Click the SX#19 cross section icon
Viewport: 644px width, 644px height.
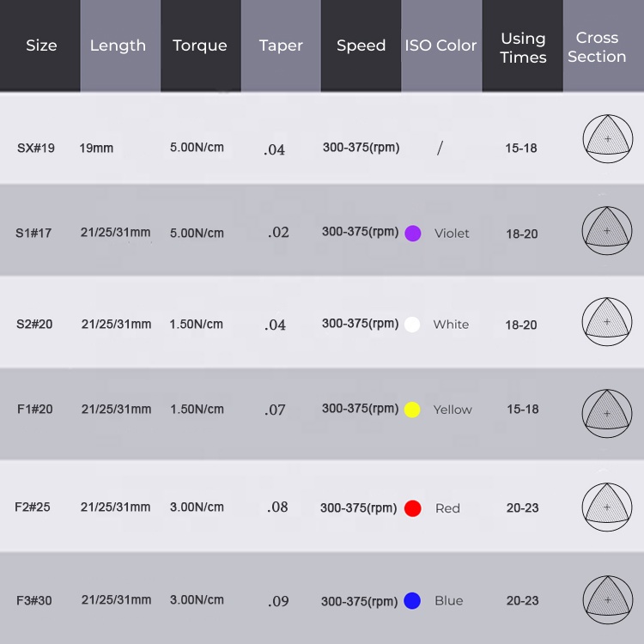pyautogui.click(x=607, y=138)
